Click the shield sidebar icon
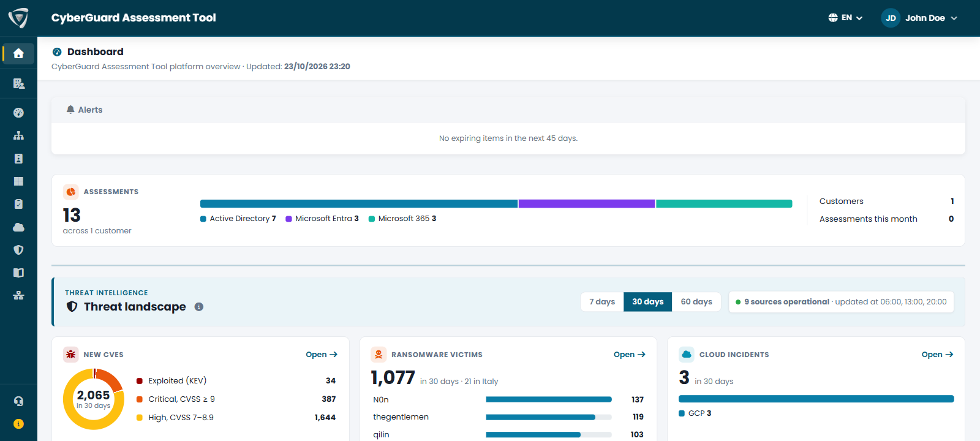980x441 pixels. [x=18, y=250]
